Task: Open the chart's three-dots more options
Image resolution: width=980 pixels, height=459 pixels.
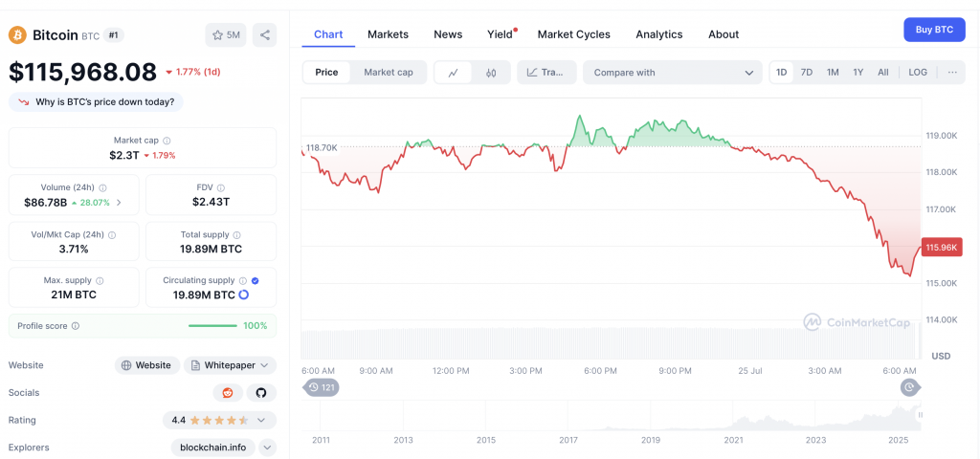Action: [951, 73]
